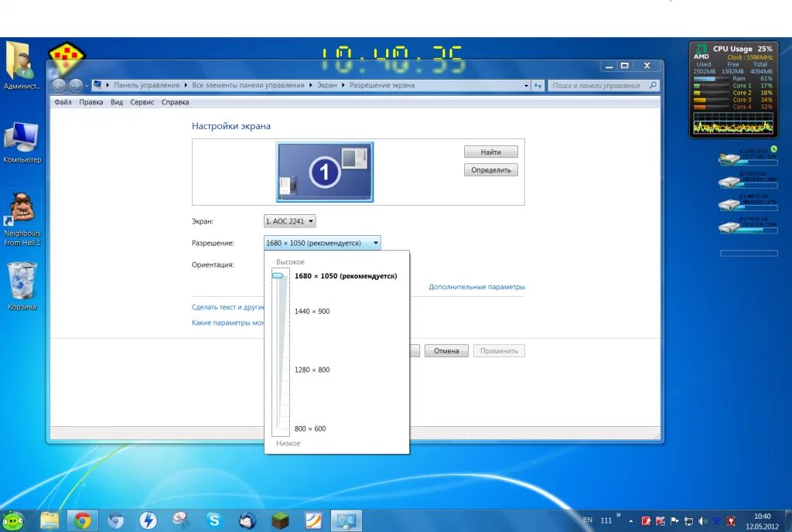Image resolution: width=792 pixels, height=532 pixels.
Task: Choose 800 × 600 on the resolution slider
Action: [x=309, y=428]
